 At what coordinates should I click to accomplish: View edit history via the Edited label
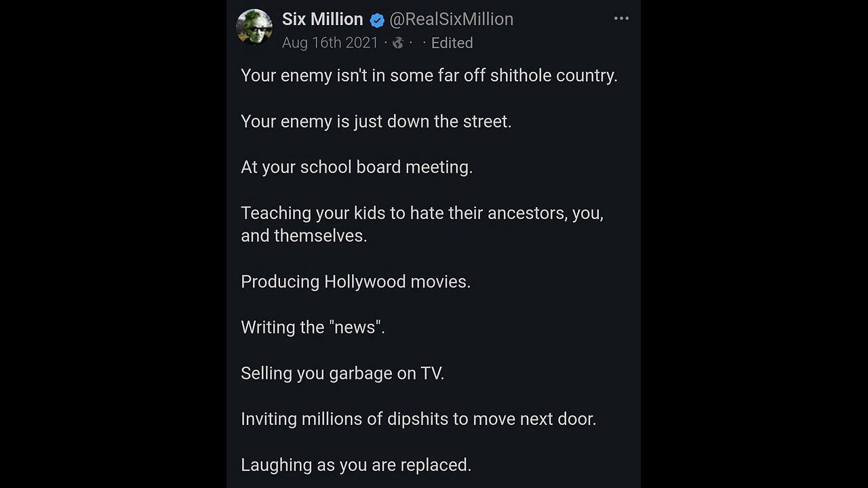[x=452, y=43]
